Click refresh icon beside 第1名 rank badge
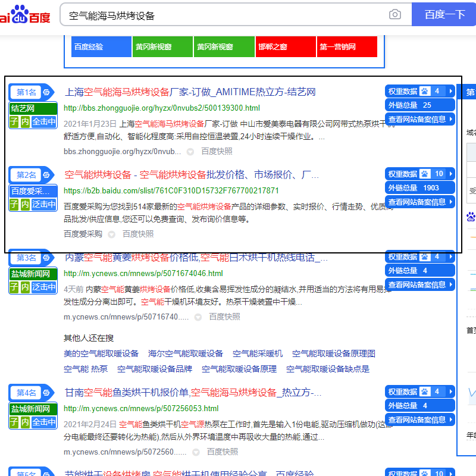Viewport: 476px width, 476px height. pos(46,92)
